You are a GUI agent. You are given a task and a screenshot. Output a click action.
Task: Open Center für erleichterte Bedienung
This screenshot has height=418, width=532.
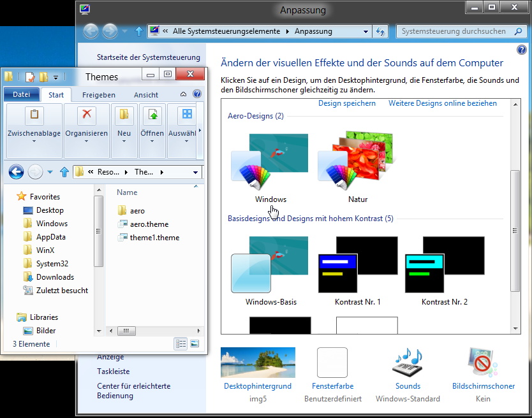(134, 391)
